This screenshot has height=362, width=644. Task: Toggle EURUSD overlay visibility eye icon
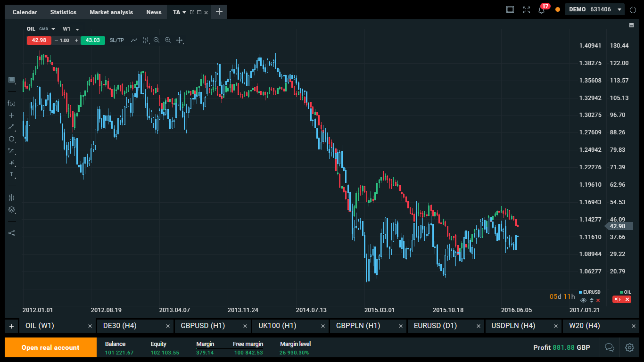(x=584, y=300)
